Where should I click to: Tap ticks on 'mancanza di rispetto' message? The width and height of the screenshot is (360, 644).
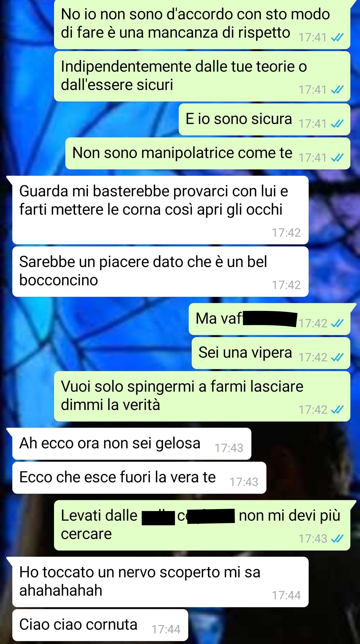(337, 37)
